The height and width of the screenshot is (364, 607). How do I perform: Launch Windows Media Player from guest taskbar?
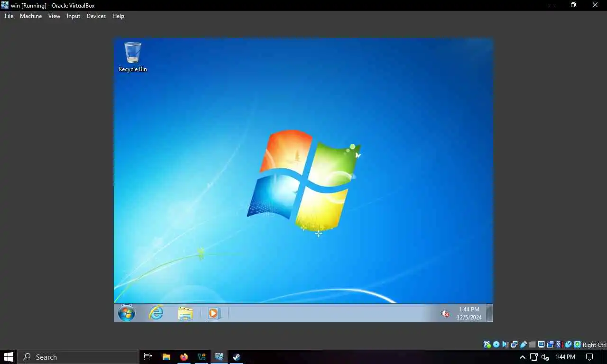pos(214,313)
